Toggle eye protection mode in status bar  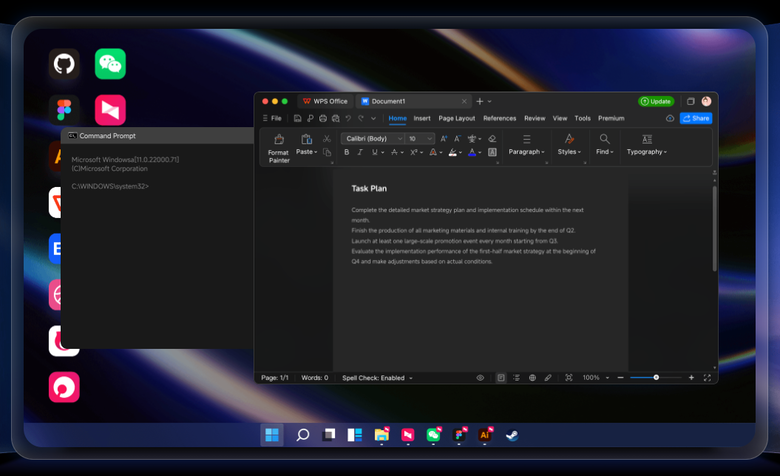click(x=480, y=378)
